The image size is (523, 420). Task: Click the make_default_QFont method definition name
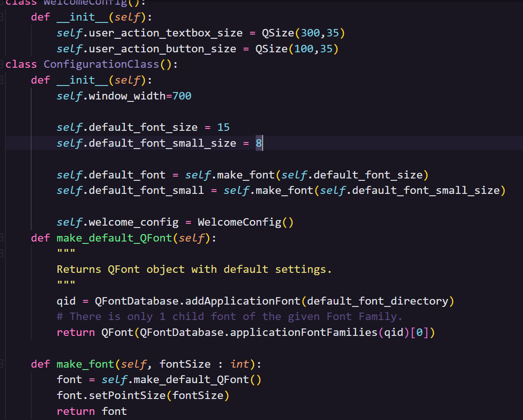tap(115, 238)
